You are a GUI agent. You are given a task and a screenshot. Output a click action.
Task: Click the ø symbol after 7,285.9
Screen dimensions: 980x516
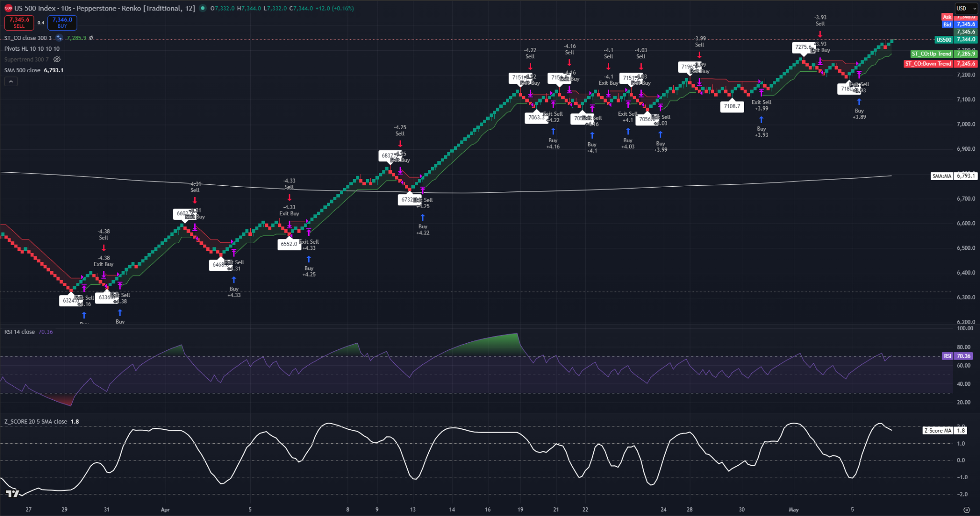click(x=91, y=38)
